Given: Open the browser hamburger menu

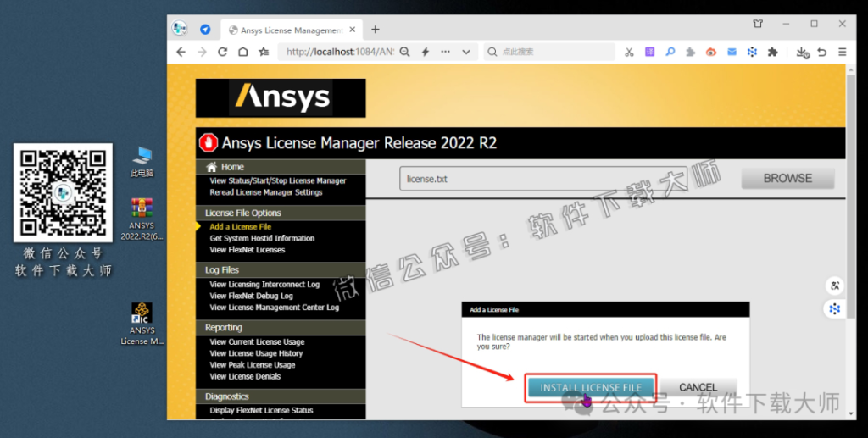Looking at the screenshot, I should 843,52.
